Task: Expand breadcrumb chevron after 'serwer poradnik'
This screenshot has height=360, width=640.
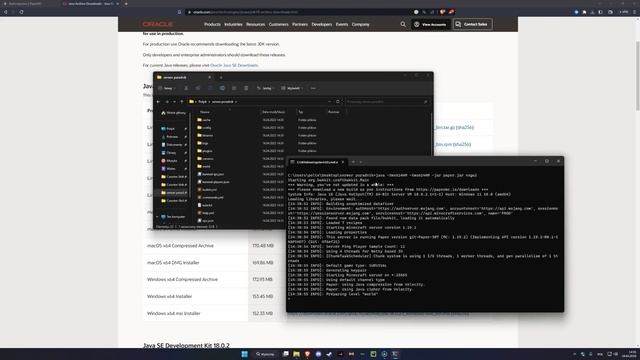Action: (x=236, y=102)
